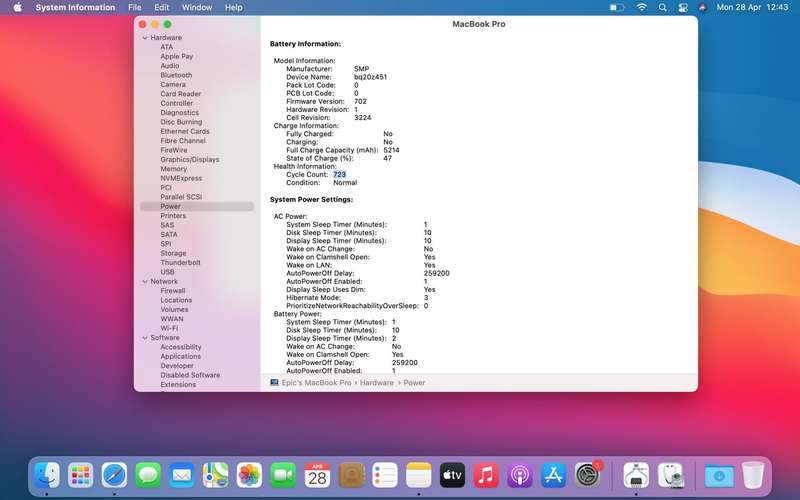This screenshot has height=500, width=800.
Task: Open the Edit menu
Action: pyautogui.click(x=161, y=8)
